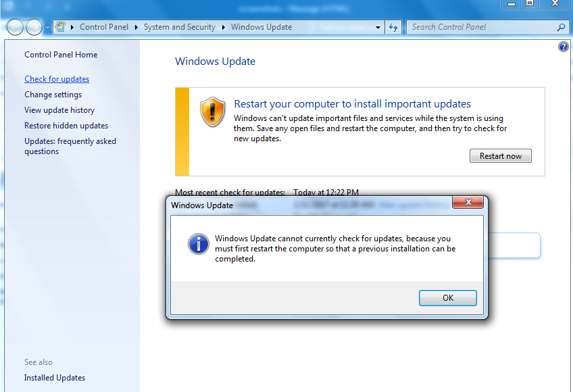The image size is (573, 392).
Task: Open Change settings
Action: [x=53, y=95]
